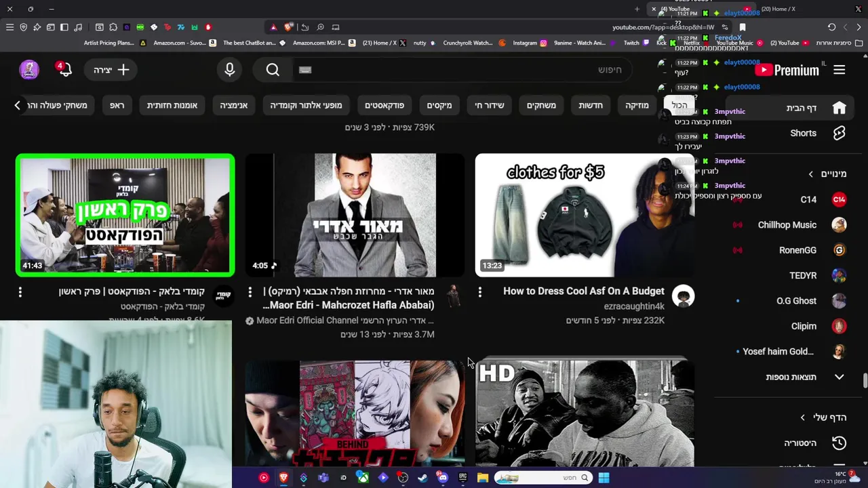Open options menu for the Maor Edri video
The height and width of the screenshot is (488, 868).
coord(250,291)
